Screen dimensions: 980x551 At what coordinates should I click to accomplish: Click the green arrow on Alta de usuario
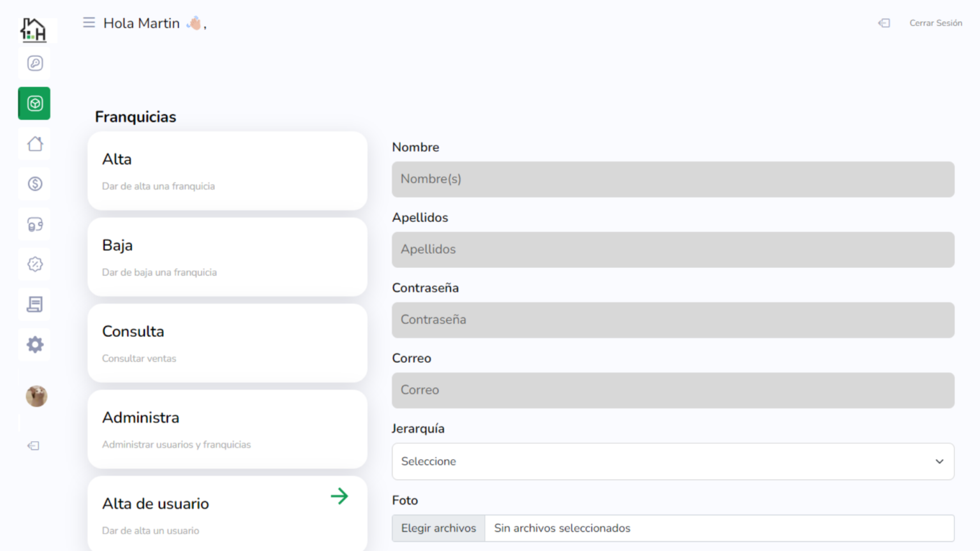click(340, 496)
